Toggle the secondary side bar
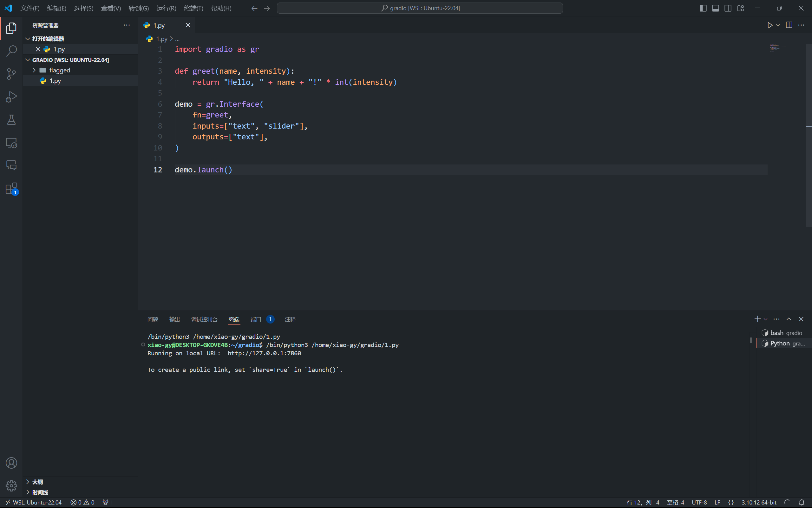The width and height of the screenshot is (812, 508). point(728,8)
